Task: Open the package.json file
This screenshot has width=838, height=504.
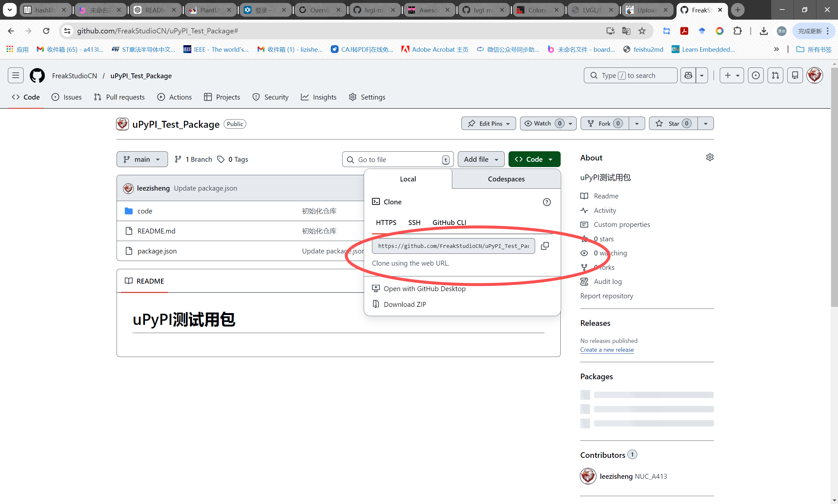Action: click(x=157, y=251)
